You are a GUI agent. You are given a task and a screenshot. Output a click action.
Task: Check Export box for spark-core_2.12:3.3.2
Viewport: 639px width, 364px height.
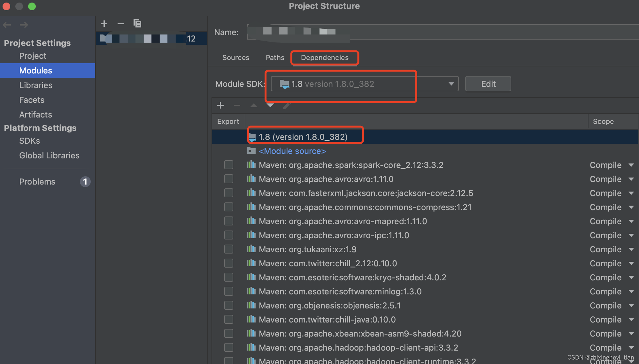tap(229, 165)
